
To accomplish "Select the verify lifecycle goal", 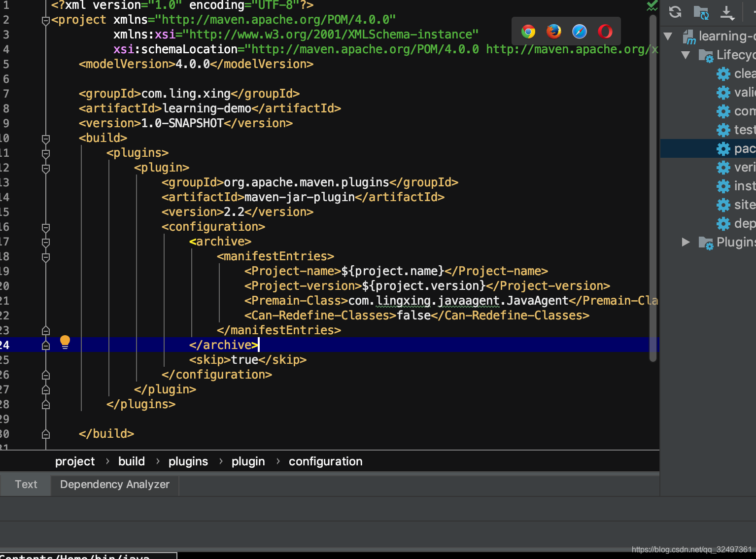I will point(736,168).
